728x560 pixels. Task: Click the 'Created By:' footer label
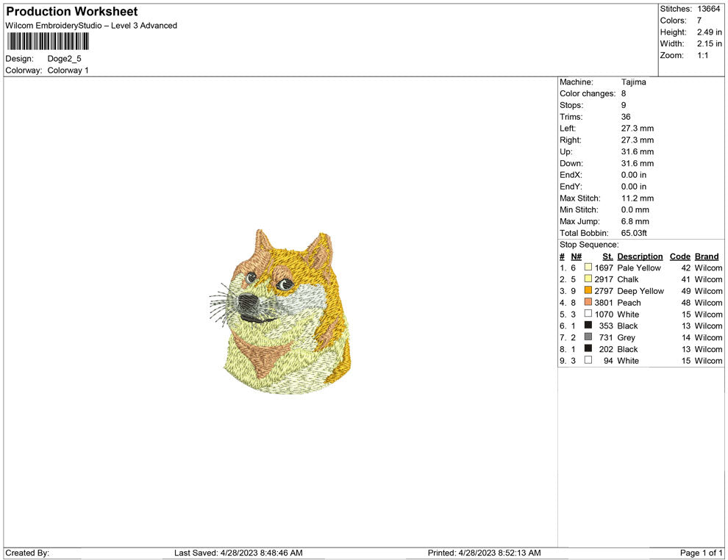point(27,553)
